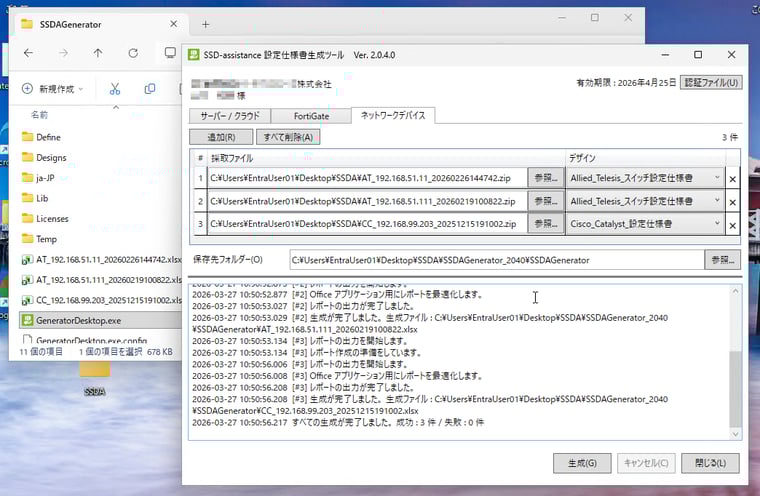Click 認証ファイル(U) button

[711, 82]
